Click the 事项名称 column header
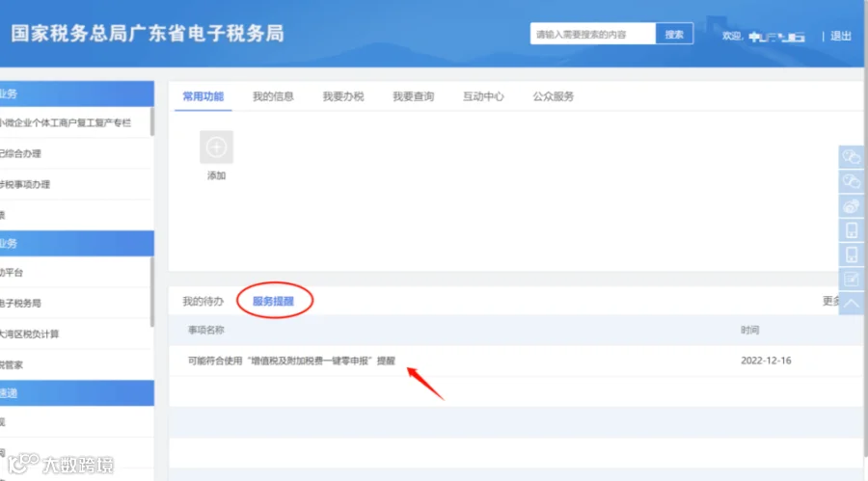Viewport: 868px width, 481px height. (x=206, y=330)
